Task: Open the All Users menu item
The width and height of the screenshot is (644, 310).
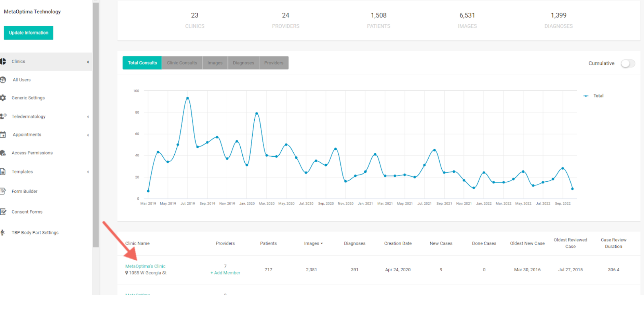Action: 22,80
